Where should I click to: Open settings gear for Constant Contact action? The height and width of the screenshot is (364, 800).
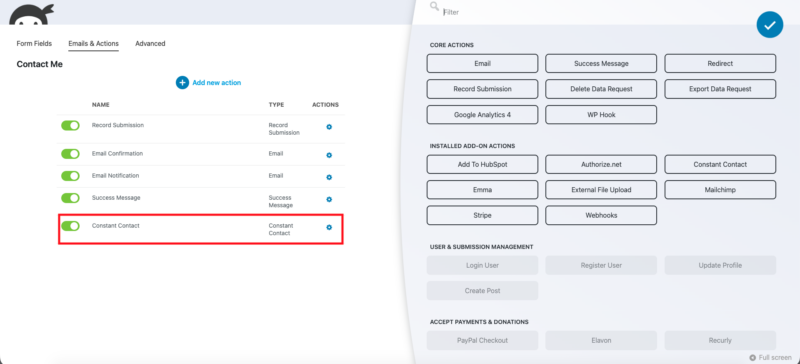click(x=329, y=227)
